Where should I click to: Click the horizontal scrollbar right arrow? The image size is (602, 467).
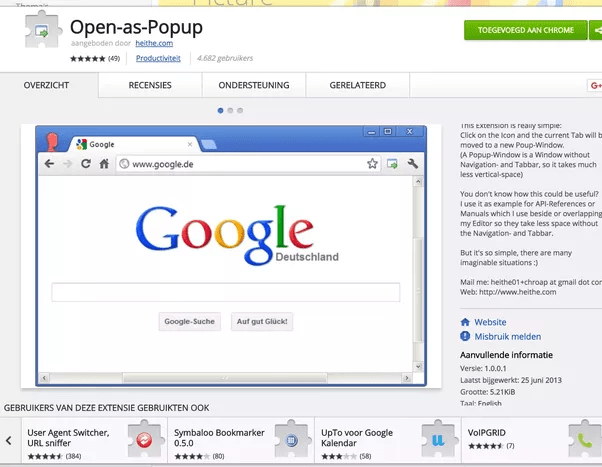[x=407, y=378]
